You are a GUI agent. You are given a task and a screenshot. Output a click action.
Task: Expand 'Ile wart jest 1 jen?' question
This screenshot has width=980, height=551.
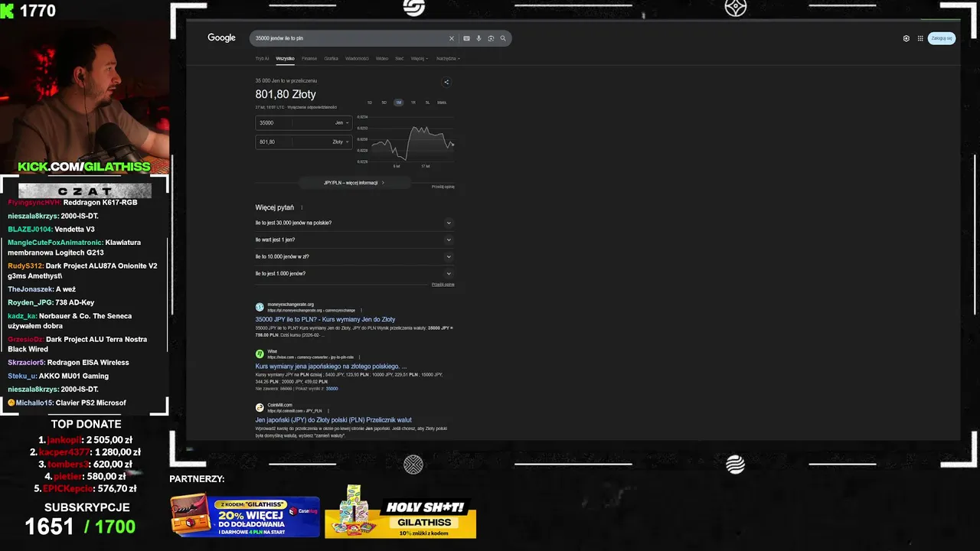coord(354,240)
